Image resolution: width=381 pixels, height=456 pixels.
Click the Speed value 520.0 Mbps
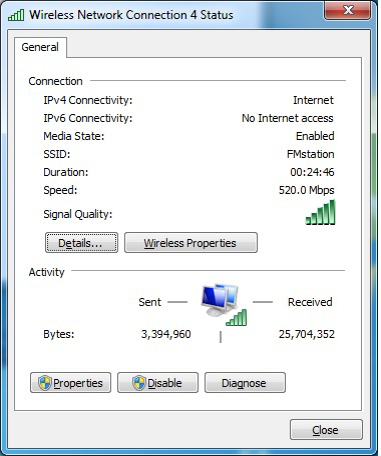306,190
